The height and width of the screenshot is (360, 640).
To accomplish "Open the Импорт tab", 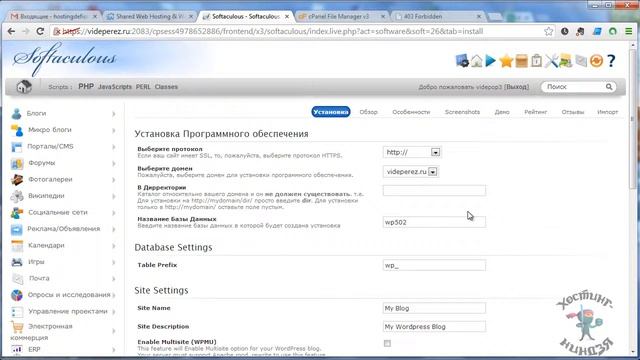I will pos(607,112).
